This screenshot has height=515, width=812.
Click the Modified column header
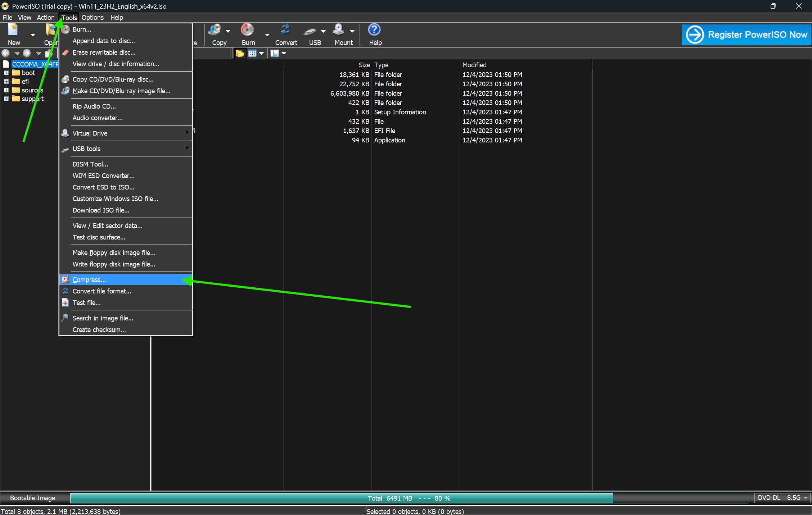click(x=474, y=65)
